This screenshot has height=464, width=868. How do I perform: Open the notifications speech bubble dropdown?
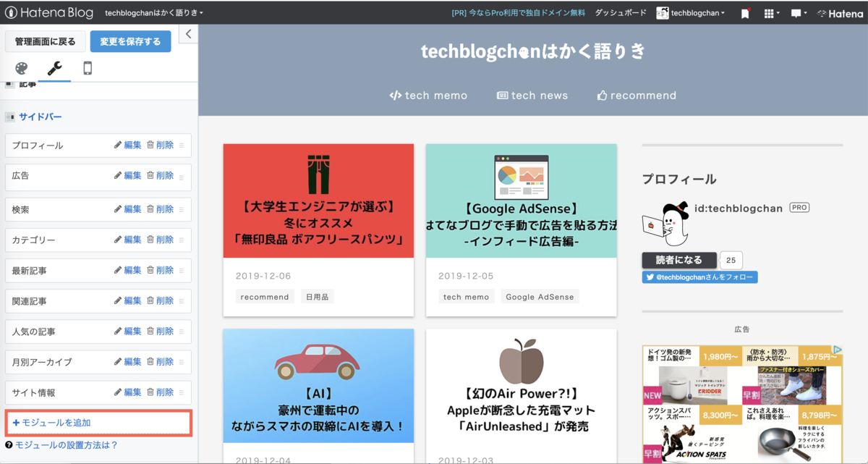point(799,13)
